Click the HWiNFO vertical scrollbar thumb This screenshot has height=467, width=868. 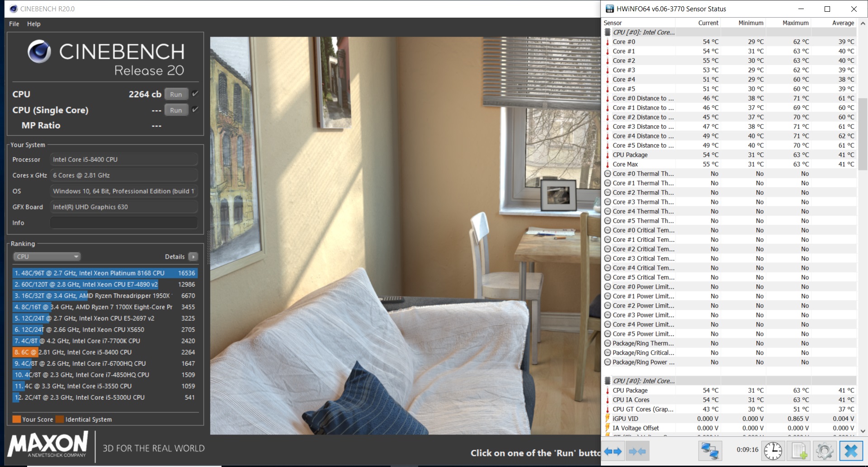pyautogui.click(x=863, y=133)
